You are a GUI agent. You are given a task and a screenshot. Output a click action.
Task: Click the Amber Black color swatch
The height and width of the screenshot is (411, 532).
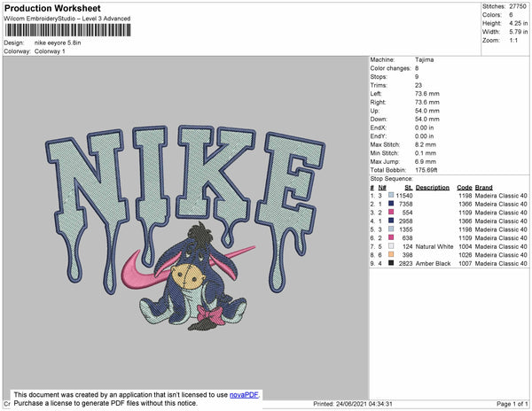(391, 263)
